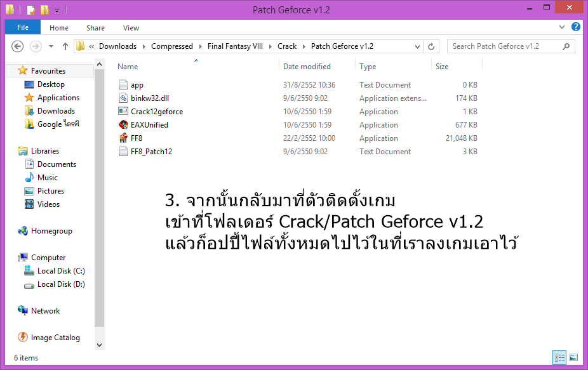Open Local Disk (D:)
This screenshot has height=370, width=588.
[61, 284]
